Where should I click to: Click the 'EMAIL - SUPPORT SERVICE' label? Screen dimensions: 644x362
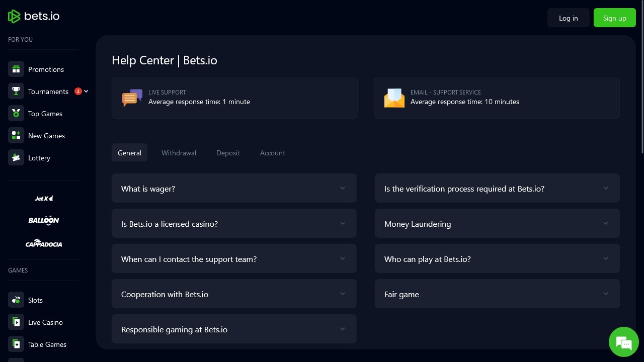[x=446, y=92]
